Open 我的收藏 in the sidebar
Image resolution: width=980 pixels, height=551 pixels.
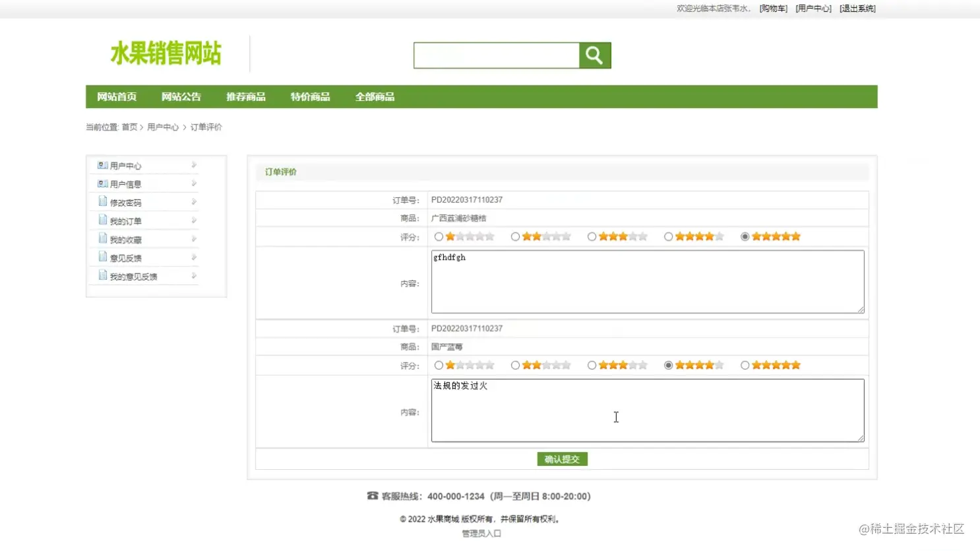[x=125, y=240]
